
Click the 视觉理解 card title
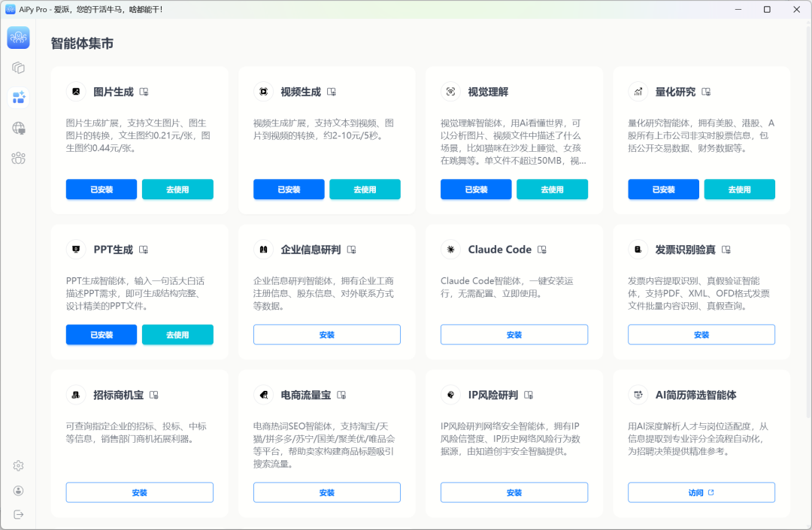tap(488, 92)
